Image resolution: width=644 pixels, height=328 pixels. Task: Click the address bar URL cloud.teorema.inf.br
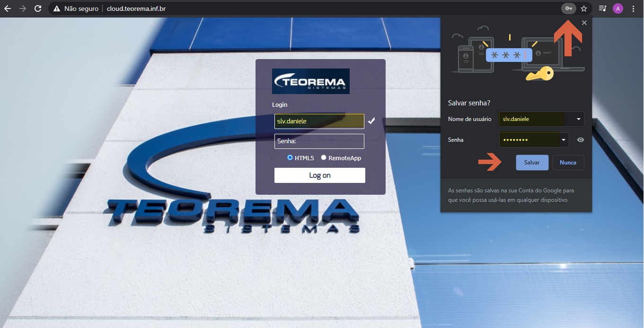136,9
